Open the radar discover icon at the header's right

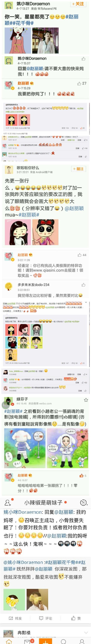click(x=84, y=503)
